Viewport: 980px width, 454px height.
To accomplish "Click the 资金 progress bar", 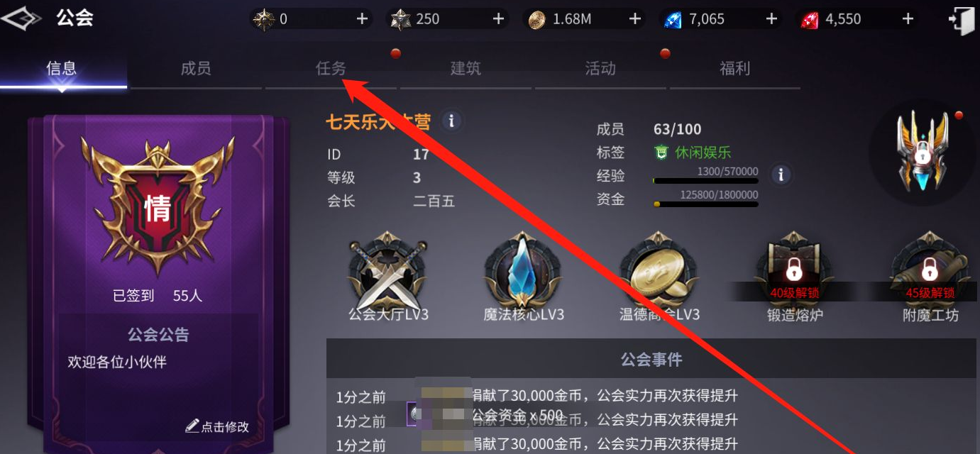I will pyautogui.click(x=705, y=204).
